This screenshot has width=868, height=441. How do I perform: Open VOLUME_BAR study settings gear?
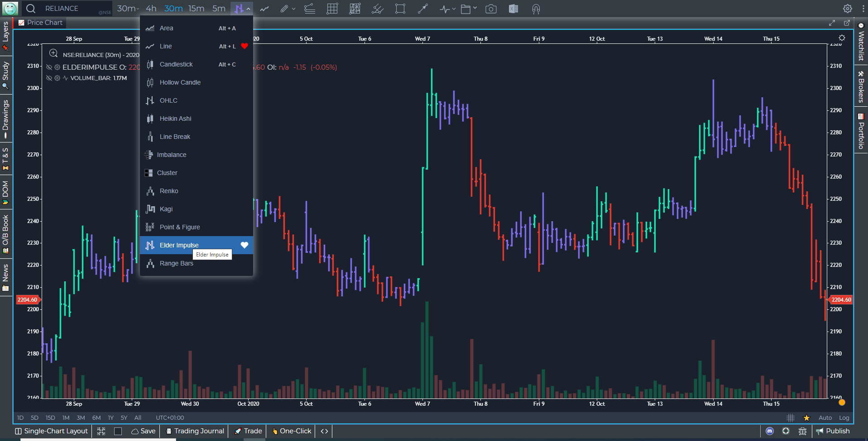point(57,78)
